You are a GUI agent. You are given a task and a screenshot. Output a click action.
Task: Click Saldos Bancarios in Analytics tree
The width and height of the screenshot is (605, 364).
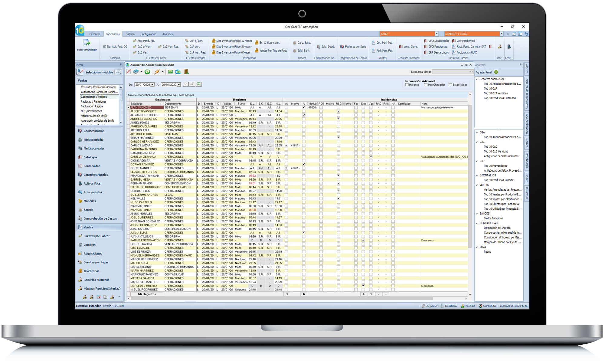(493, 218)
